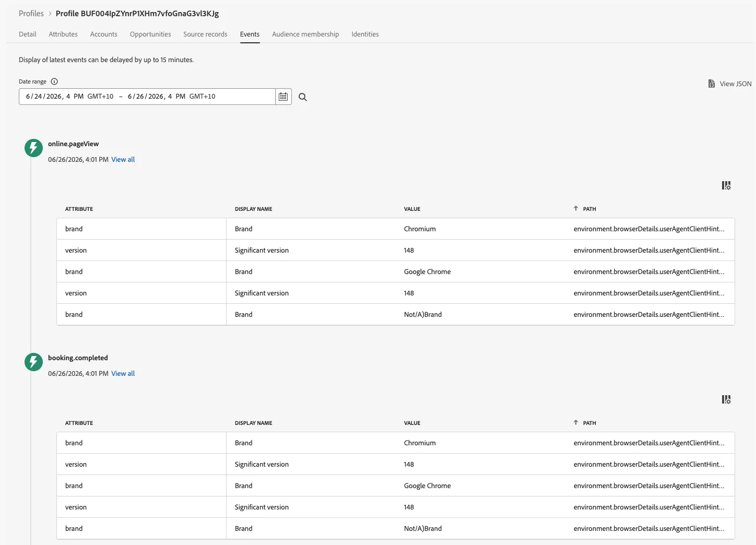Image resolution: width=756 pixels, height=545 pixels.
Task: Click Display Name header in online.pageView table
Action: point(254,209)
